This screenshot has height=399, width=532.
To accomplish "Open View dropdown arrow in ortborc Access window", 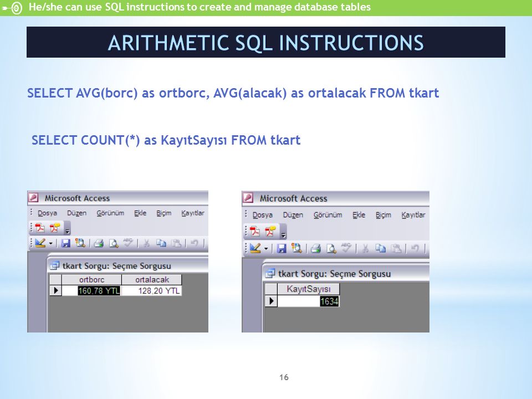I will (51, 243).
